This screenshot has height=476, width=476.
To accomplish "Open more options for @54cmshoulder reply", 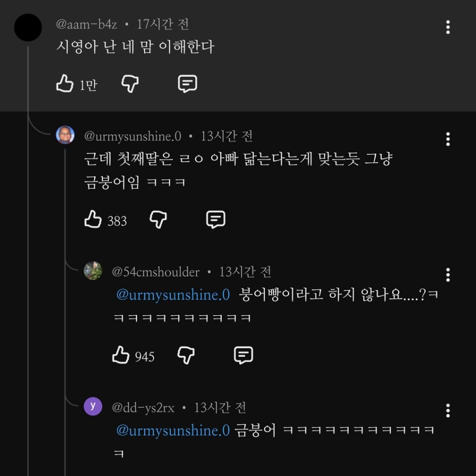I will coord(448,275).
